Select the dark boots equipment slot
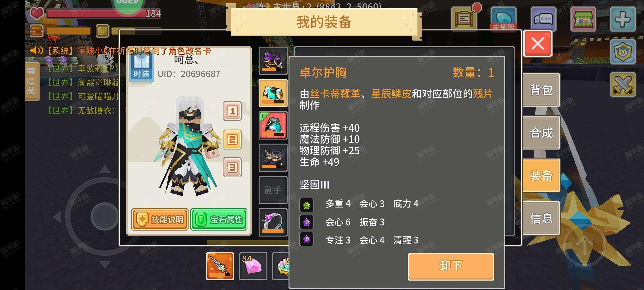 pyautogui.click(x=273, y=158)
